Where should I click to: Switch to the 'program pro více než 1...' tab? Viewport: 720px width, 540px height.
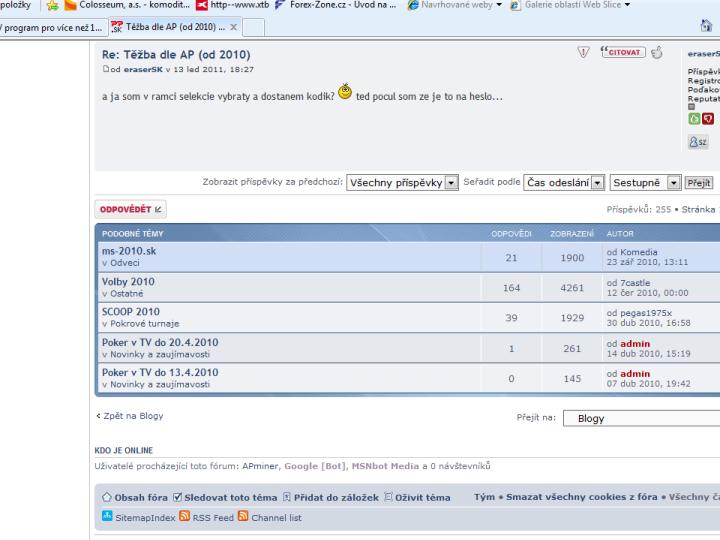[53, 28]
